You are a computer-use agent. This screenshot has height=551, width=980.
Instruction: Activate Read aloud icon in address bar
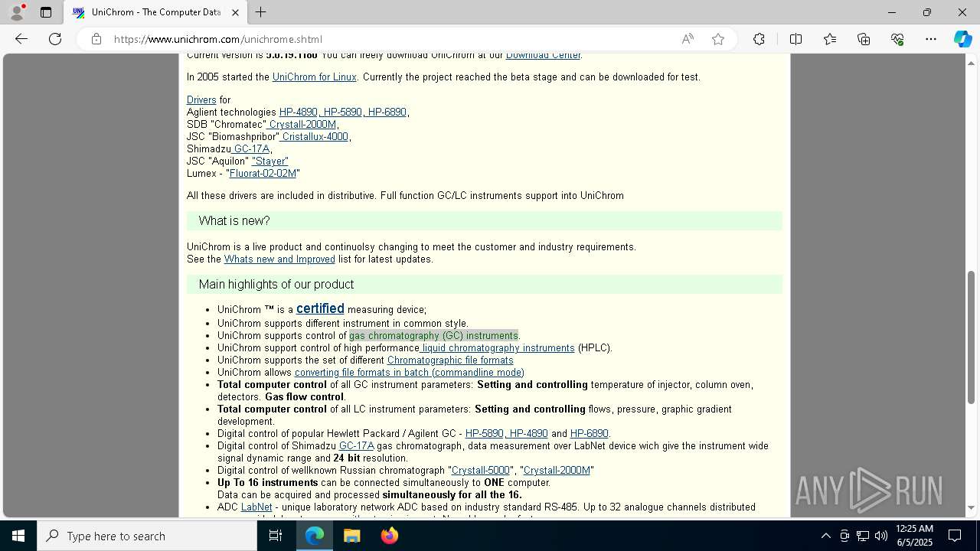(688, 39)
